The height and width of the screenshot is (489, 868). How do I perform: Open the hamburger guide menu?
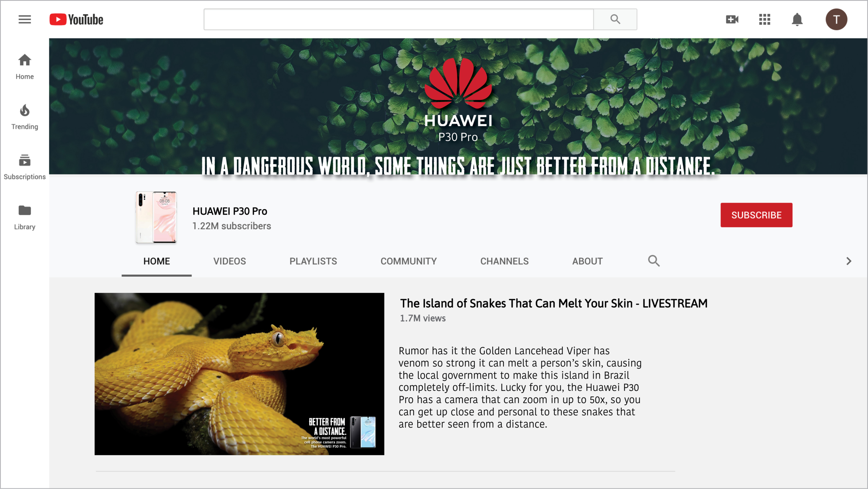pos(25,19)
